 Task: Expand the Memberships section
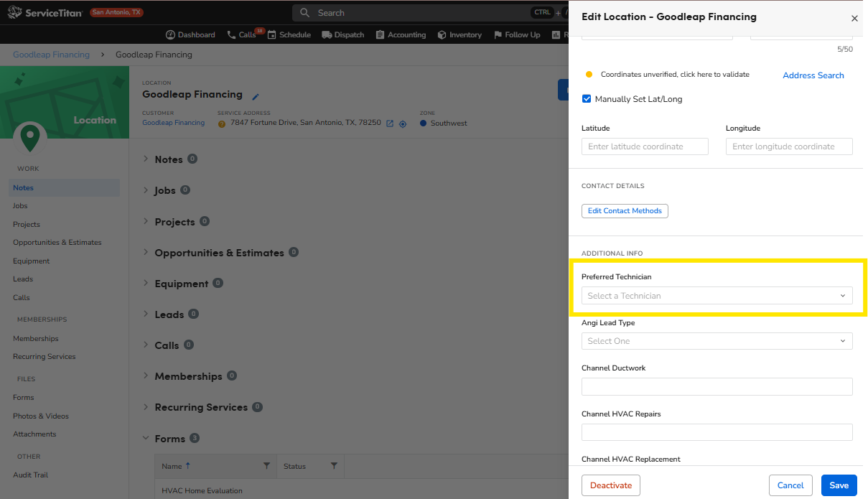(146, 376)
